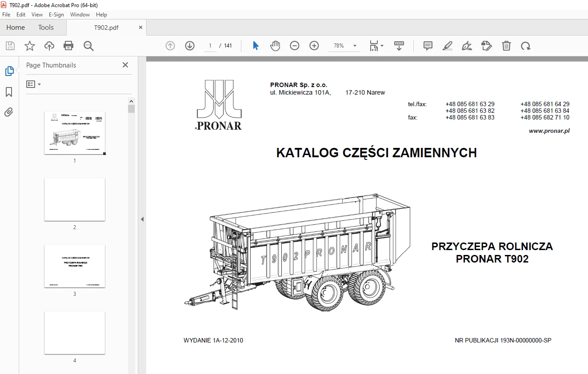Open the Window menu

[80, 15]
